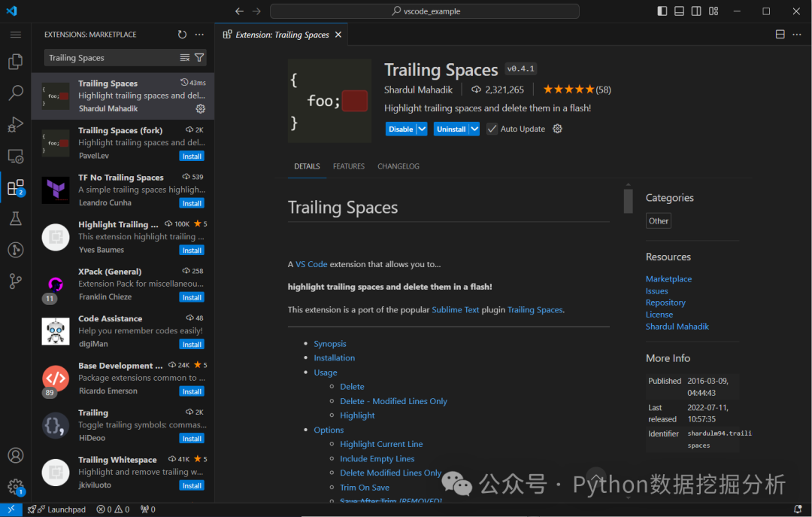812x517 pixels.
Task: Open Customize Layout icon
Action: point(714,11)
